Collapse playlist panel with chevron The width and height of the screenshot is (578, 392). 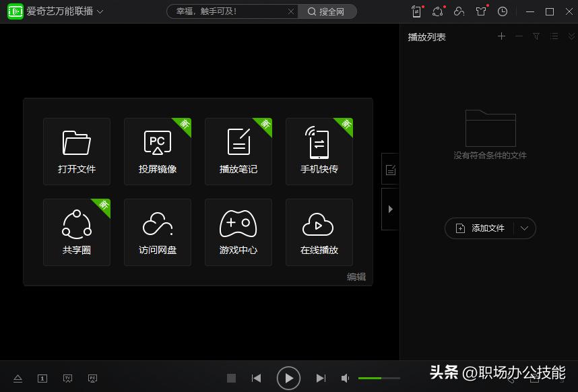click(x=571, y=36)
